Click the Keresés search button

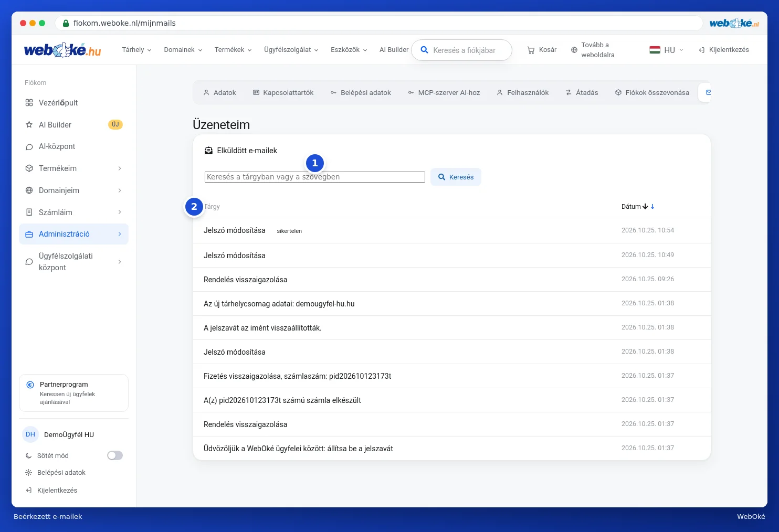click(x=456, y=177)
